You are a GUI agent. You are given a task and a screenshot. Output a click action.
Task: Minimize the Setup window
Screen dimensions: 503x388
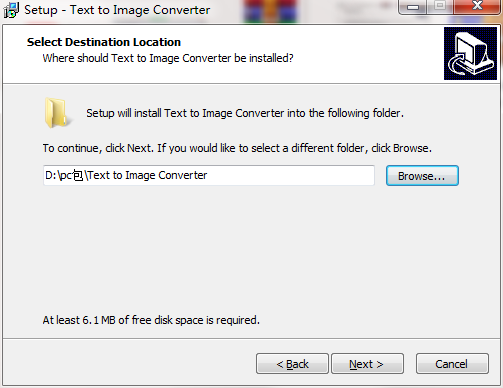tap(413, 7)
